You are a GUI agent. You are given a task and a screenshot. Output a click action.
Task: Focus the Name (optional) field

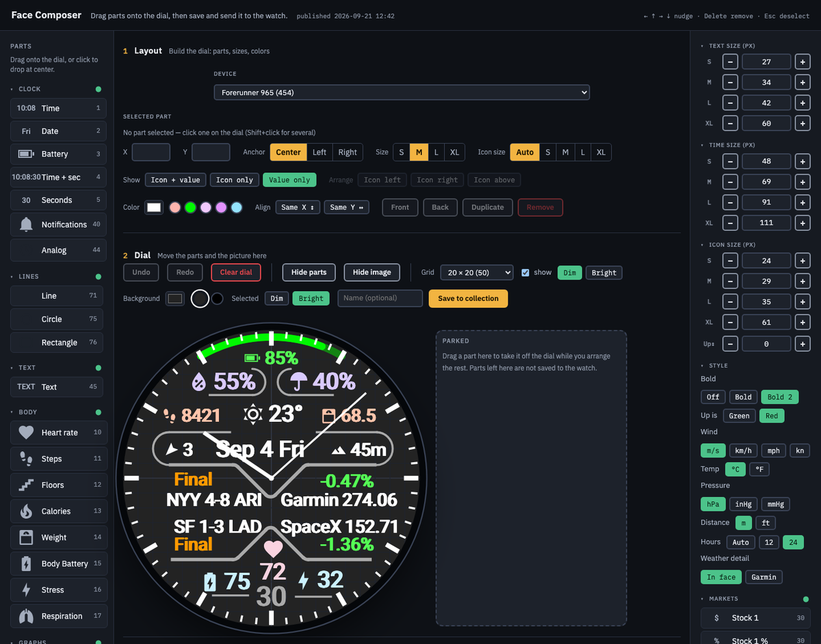tap(380, 298)
